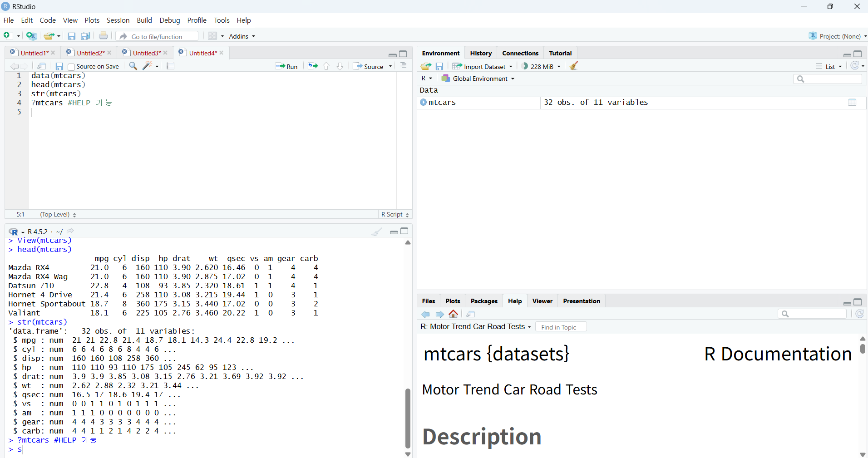Click the Help pane vertical scrollbar

coord(863,349)
